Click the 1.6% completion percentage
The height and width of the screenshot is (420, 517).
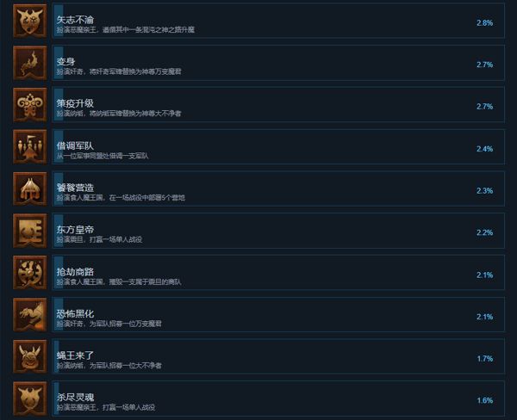point(485,400)
